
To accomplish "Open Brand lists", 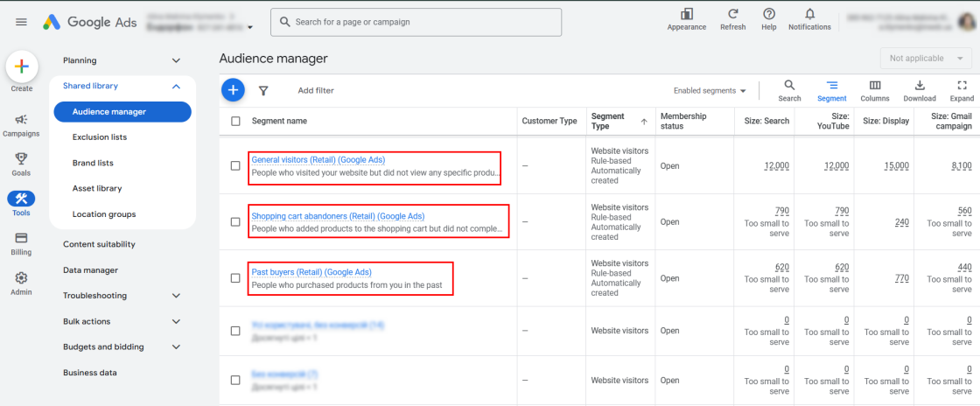I will [93, 163].
